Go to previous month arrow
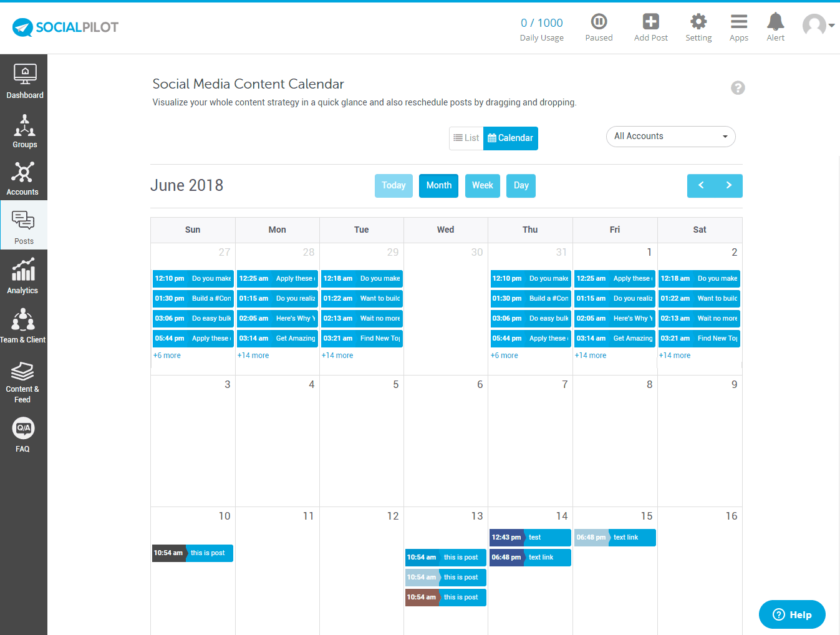Viewport: 840px width, 635px height. click(x=701, y=185)
